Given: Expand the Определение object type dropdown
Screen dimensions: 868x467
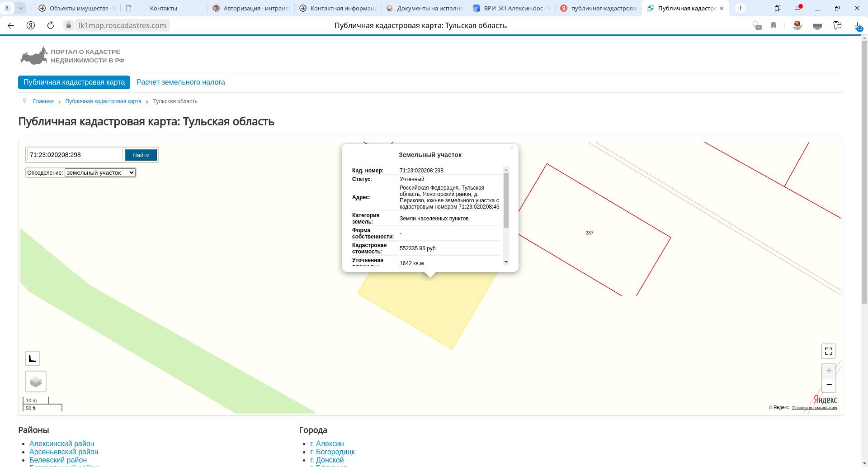Looking at the screenshot, I should pyautogui.click(x=100, y=173).
